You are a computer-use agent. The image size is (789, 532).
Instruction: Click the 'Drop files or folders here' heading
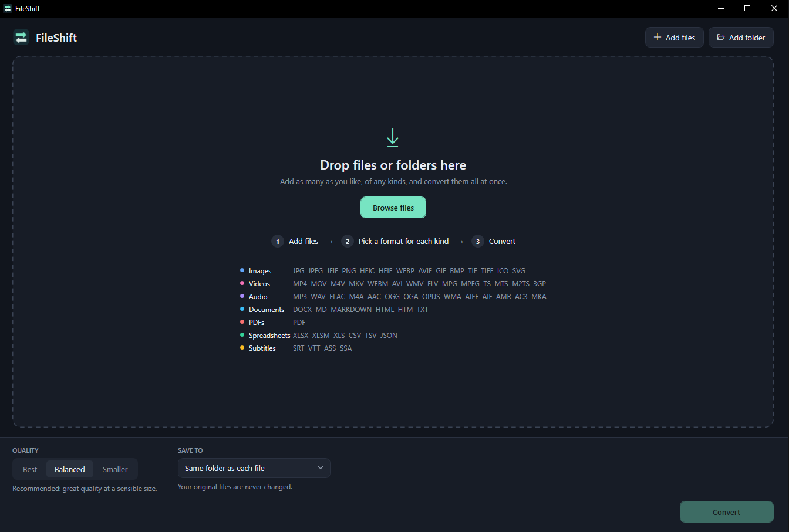coord(393,165)
